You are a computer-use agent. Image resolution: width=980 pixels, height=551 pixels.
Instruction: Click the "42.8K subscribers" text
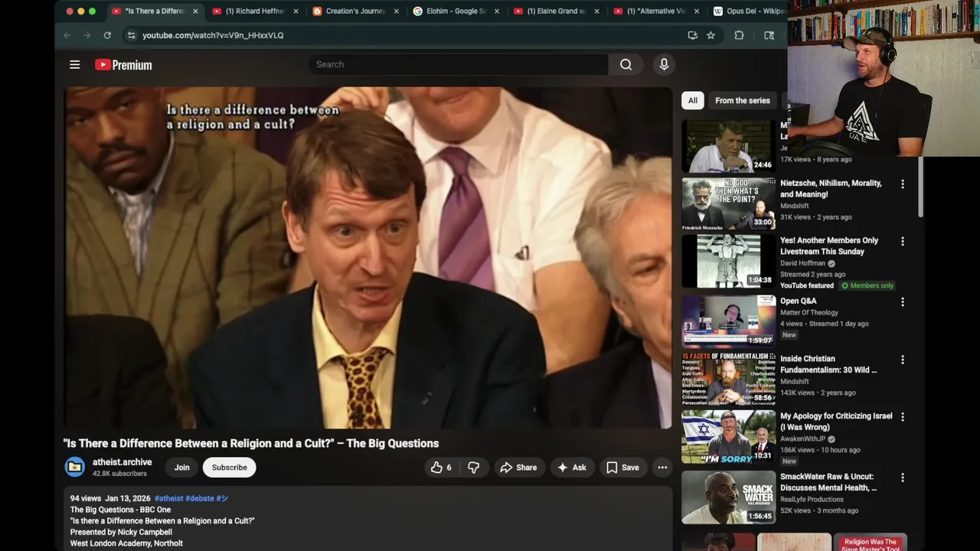point(119,474)
